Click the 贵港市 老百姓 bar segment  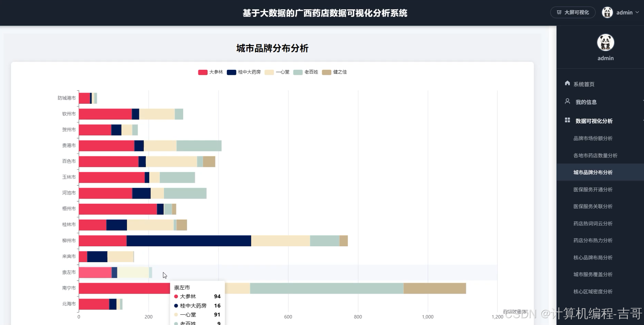coord(199,146)
